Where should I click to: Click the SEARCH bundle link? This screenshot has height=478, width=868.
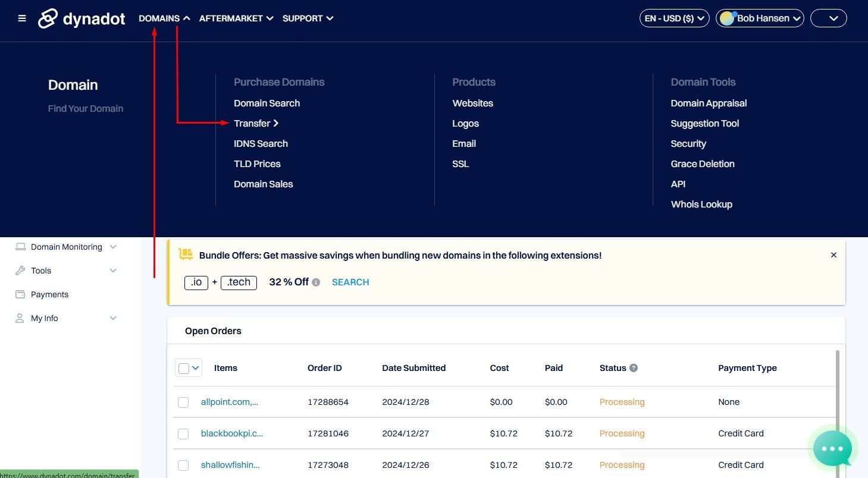pyautogui.click(x=350, y=282)
